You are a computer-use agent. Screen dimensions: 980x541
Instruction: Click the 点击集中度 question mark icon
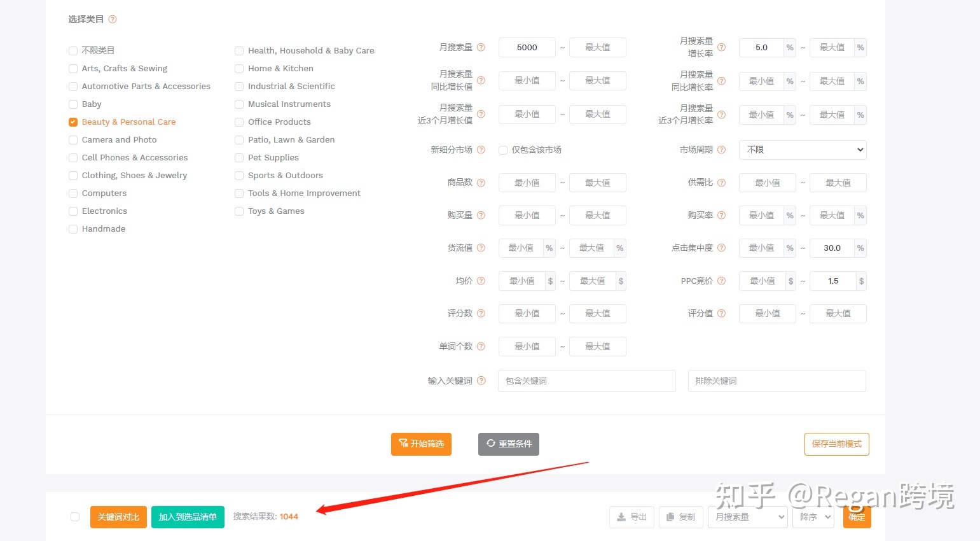721,248
